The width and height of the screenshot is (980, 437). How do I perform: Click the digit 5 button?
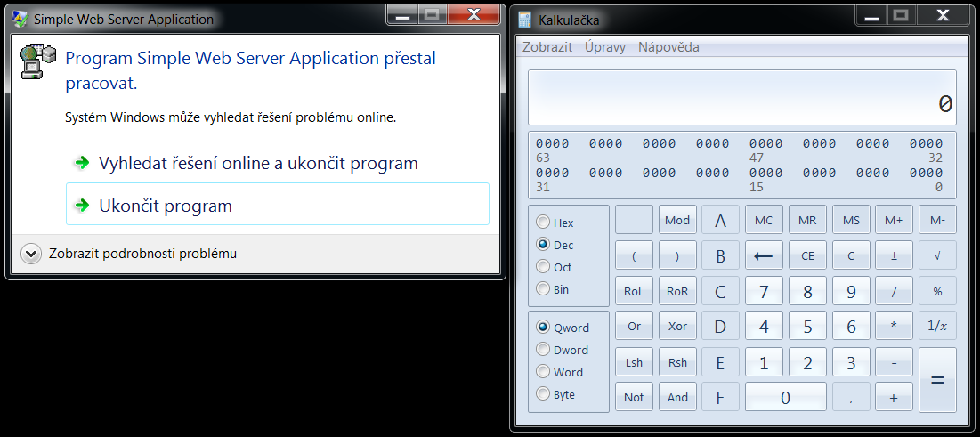[807, 326]
